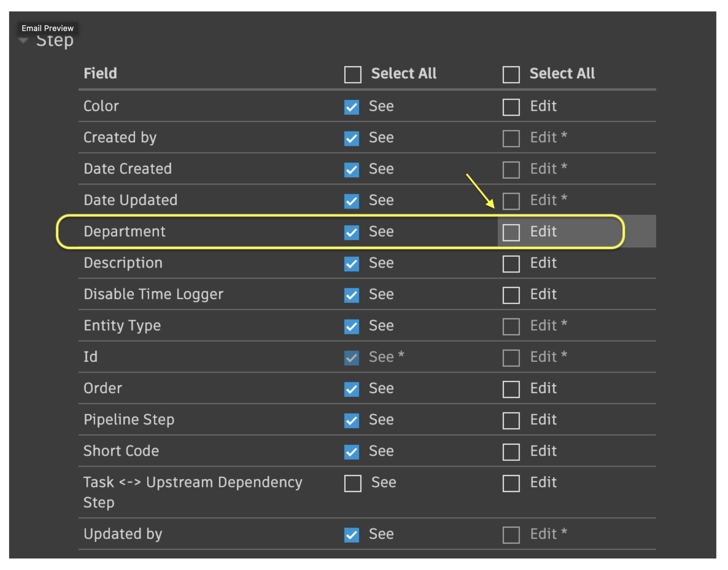The image size is (728, 570).
Task: Enable Edit for the Order field
Action: (x=511, y=389)
